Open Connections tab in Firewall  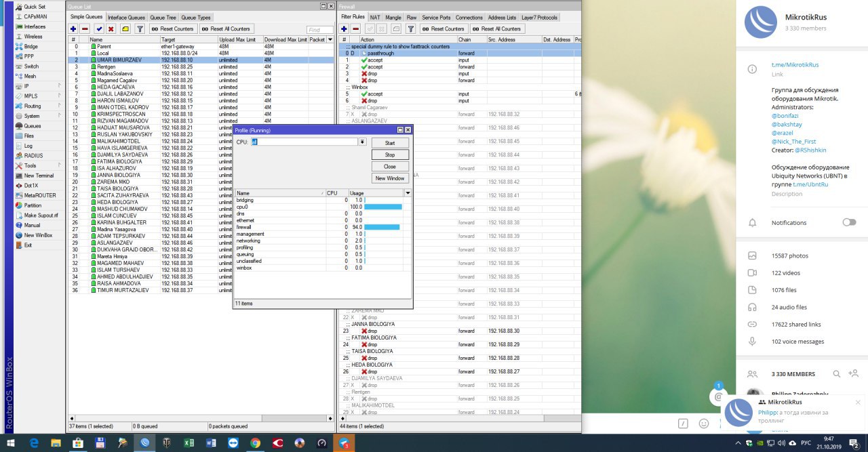coord(469,18)
